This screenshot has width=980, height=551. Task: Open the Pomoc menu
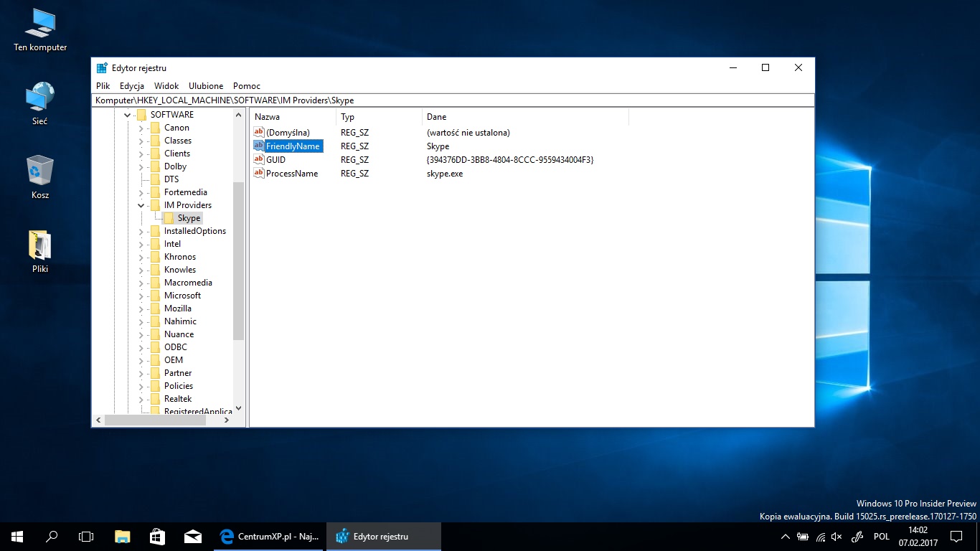click(247, 85)
